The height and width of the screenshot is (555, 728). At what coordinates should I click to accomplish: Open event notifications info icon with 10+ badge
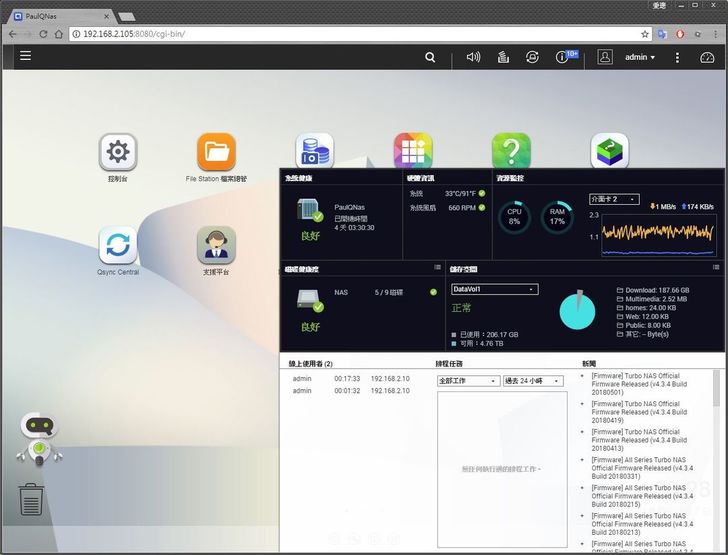565,57
